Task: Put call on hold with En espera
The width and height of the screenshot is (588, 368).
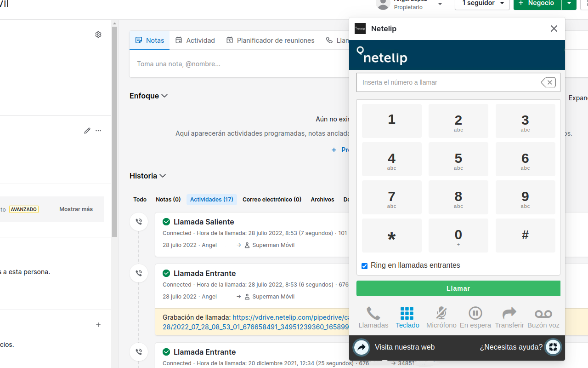Action: pyautogui.click(x=475, y=314)
